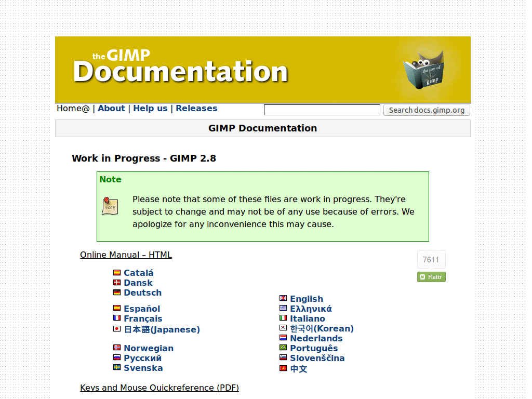Click the French flag icon next to Français
Image resolution: width=532 pixels, height=399 pixels.
pos(117,318)
